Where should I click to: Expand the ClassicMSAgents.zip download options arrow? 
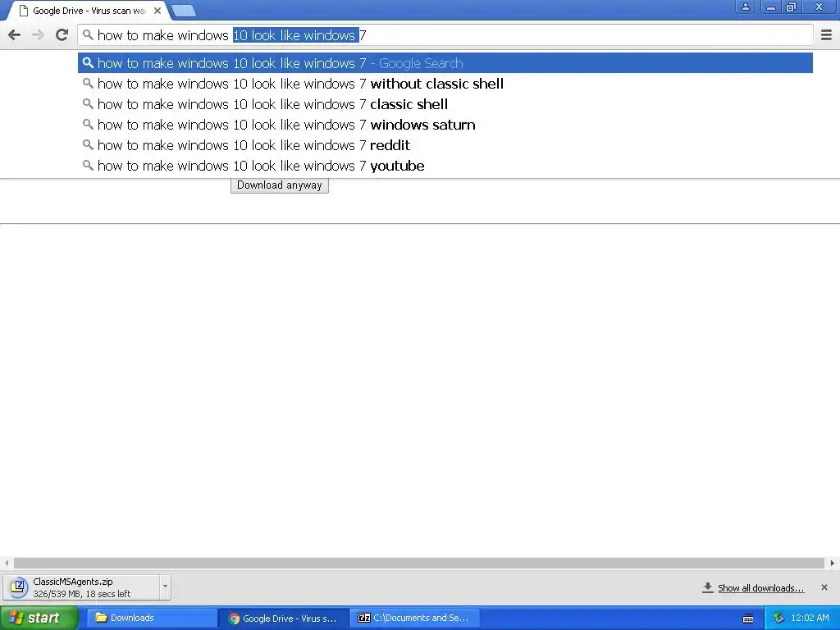click(165, 587)
